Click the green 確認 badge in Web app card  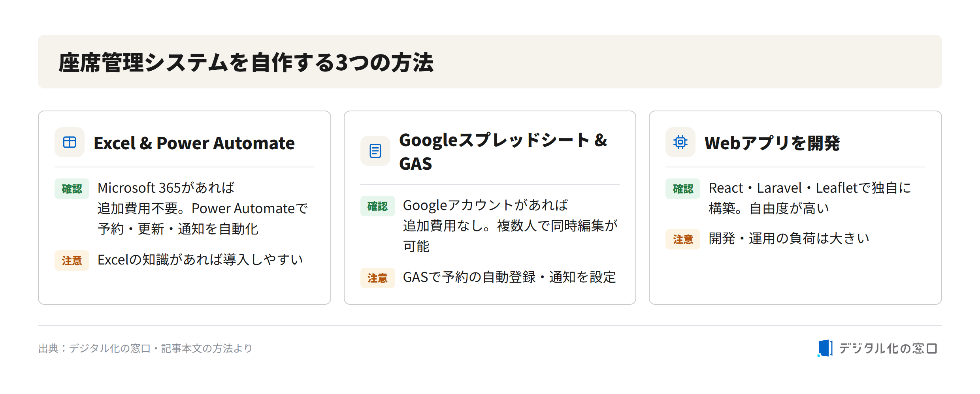[683, 189]
